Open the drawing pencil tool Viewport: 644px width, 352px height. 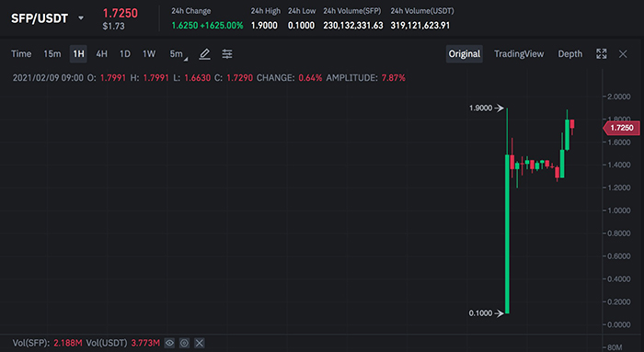point(204,54)
